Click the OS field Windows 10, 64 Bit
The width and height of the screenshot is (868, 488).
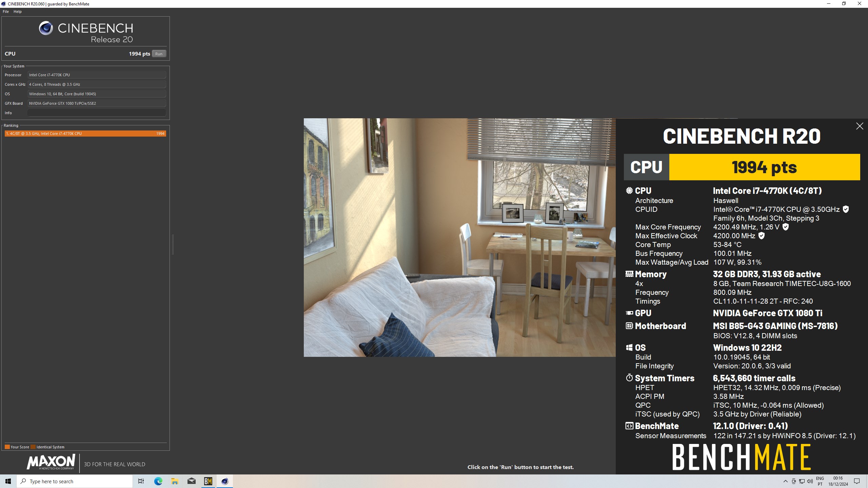pos(97,94)
